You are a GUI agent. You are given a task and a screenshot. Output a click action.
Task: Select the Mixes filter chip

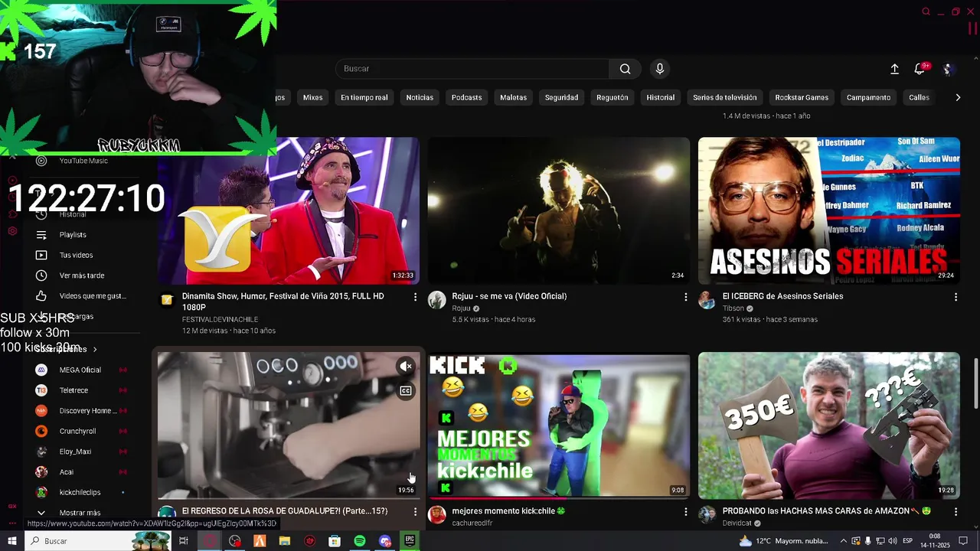coord(312,97)
